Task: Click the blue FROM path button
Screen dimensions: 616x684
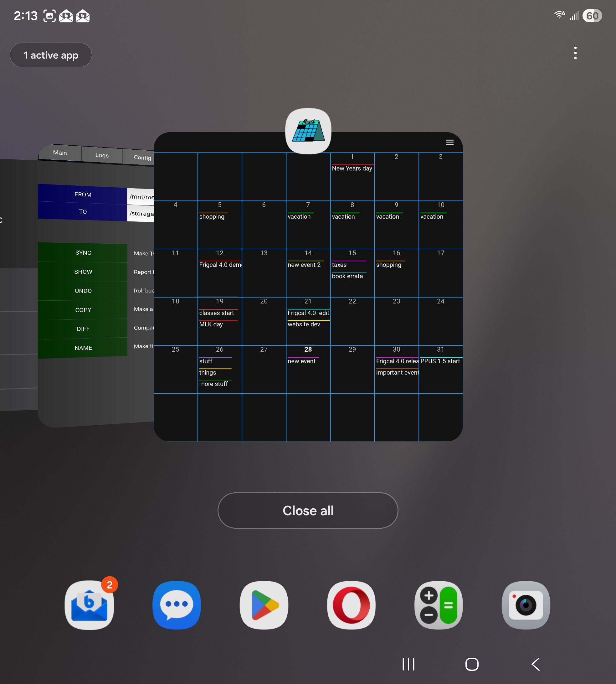Action: point(83,194)
